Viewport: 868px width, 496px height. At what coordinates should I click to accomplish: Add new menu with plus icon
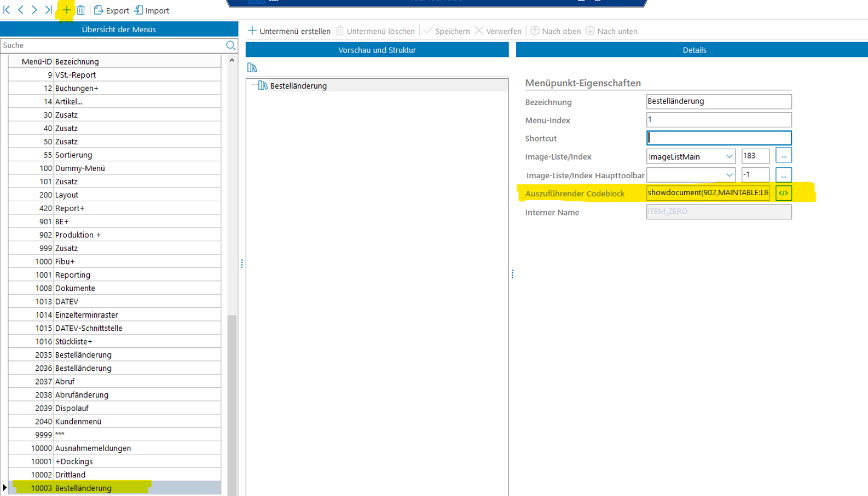[66, 10]
